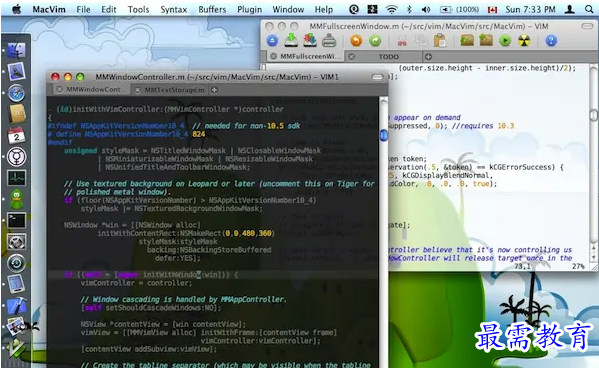Click the blue Help toolbar icon

click(x=551, y=41)
